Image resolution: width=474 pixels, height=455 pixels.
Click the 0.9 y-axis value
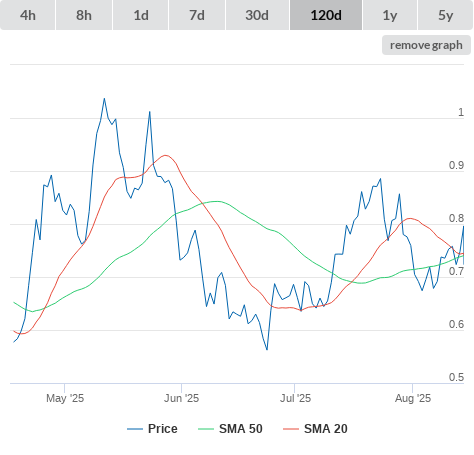tap(456, 165)
